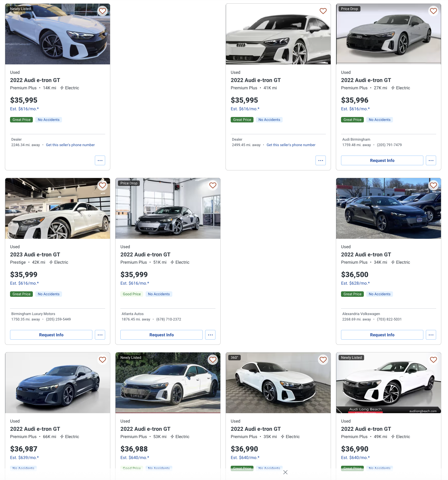Expand three-dot menu for Birmingham Luxury Motors
The height and width of the screenshot is (480, 448).
[x=100, y=335]
